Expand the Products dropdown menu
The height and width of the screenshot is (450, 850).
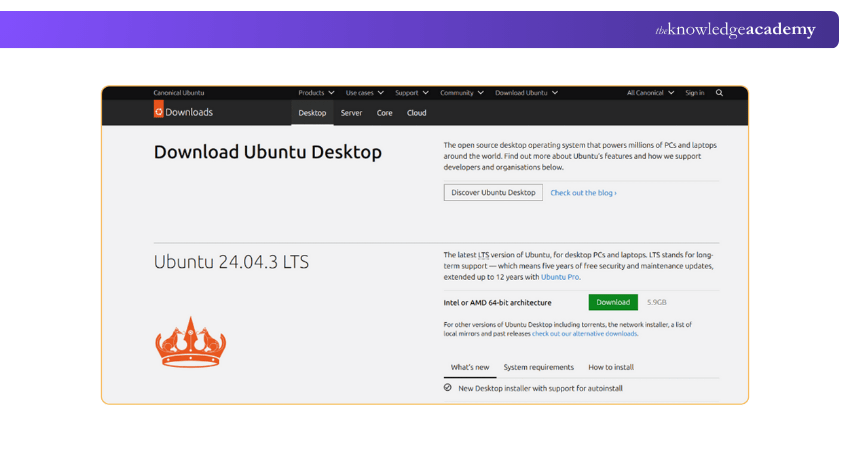click(x=316, y=93)
